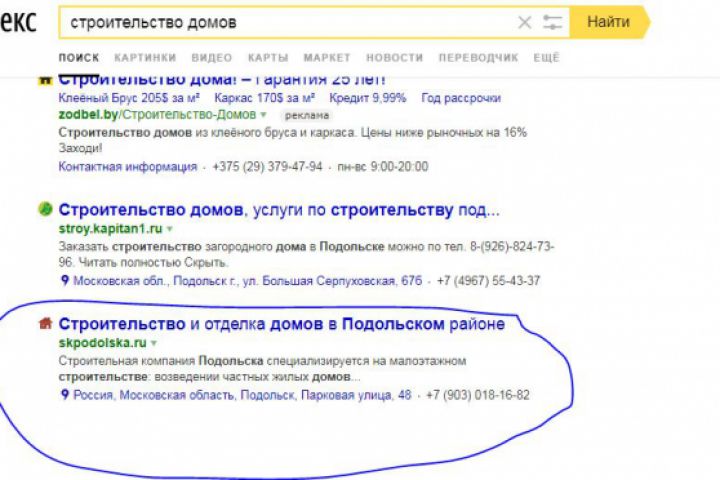Screen dimensions: 720x480
Task: Open Контактная информация link
Action: [x=128, y=166]
